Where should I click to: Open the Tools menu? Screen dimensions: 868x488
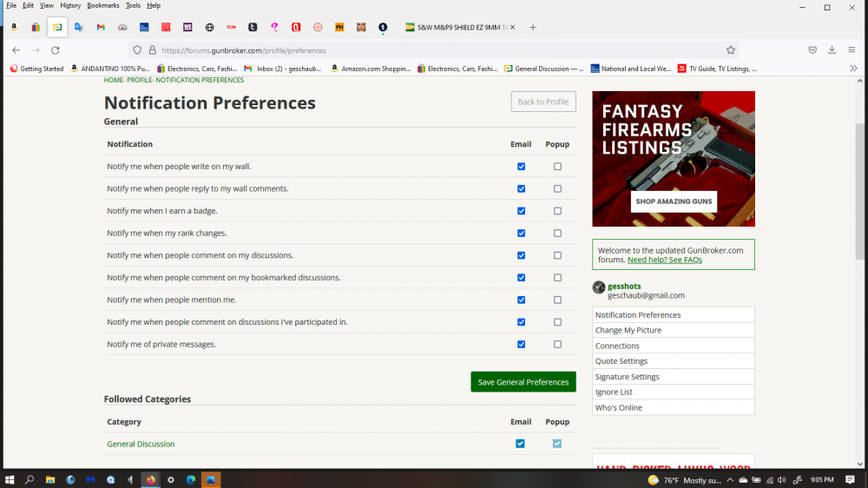pos(133,5)
